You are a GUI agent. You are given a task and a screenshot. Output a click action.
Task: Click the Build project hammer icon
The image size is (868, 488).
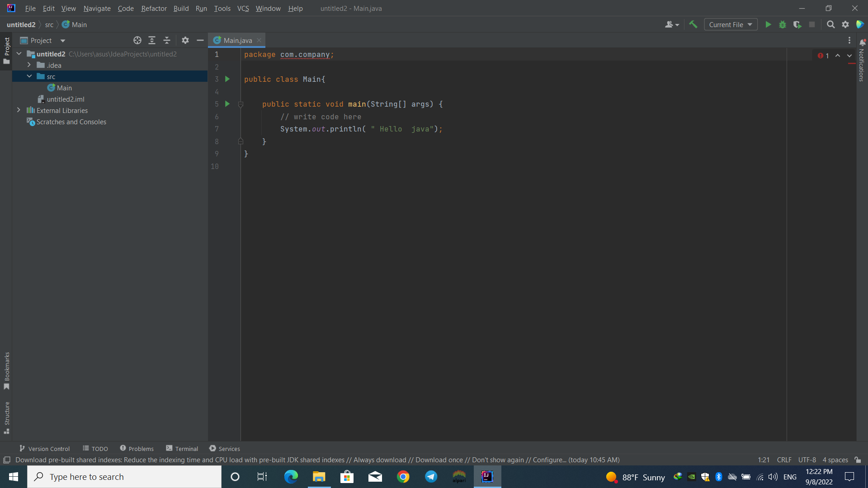(x=693, y=24)
